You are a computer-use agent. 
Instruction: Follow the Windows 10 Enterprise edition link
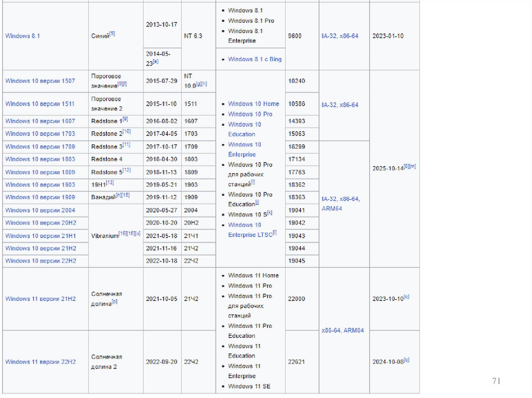[x=245, y=149]
